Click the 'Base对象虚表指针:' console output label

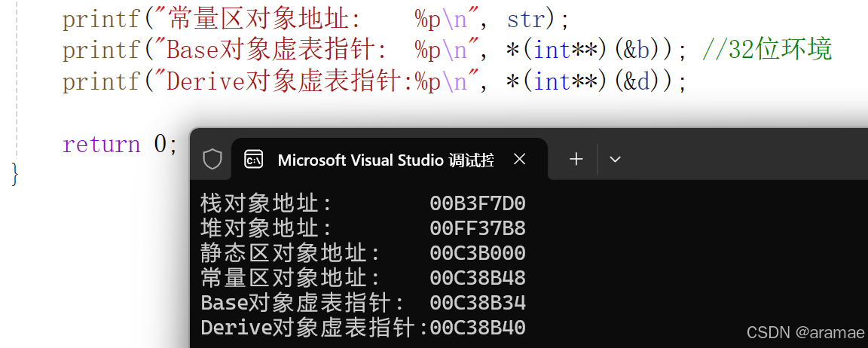(x=303, y=304)
